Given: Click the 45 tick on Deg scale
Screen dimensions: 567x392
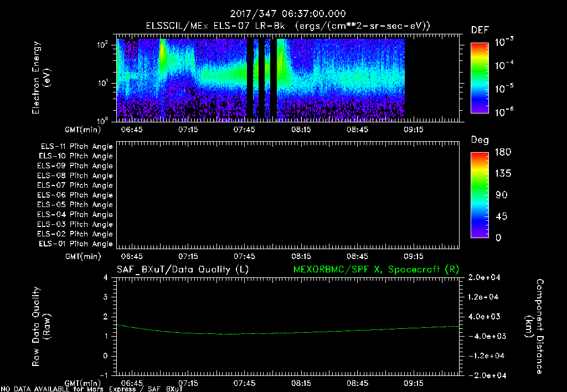Looking at the screenshot, I should [501, 216].
